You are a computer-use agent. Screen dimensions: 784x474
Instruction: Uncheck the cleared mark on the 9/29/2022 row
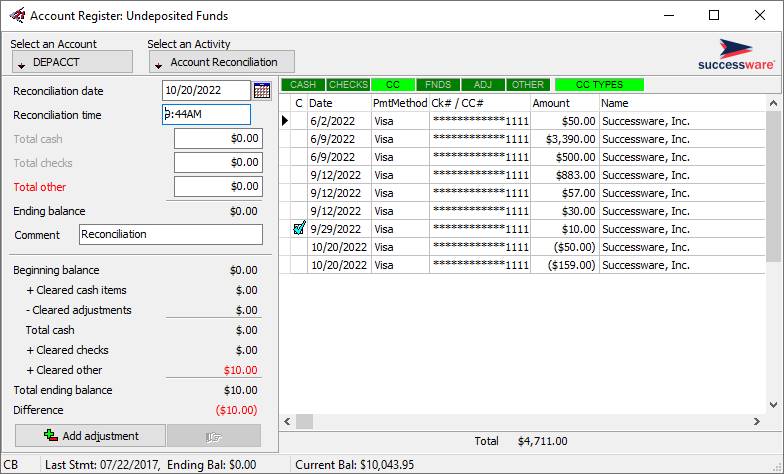point(298,229)
